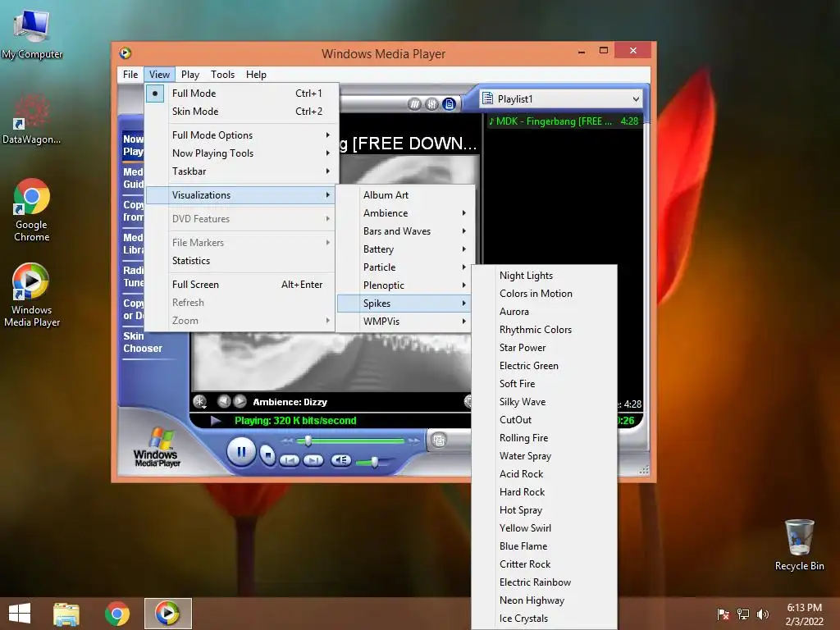
Task: Choose Album Art visualization
Action: [404, 195]
